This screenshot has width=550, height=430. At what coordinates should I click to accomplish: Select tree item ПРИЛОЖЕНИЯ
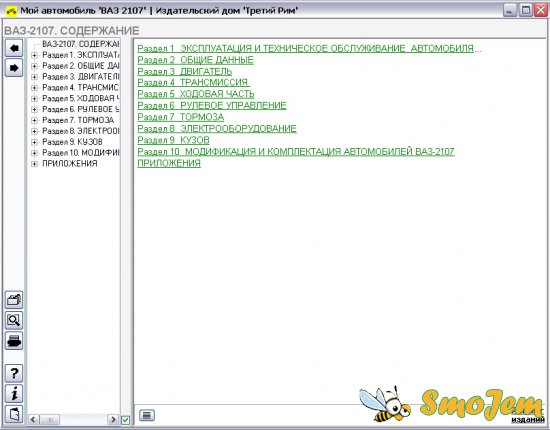(x=70, y=164)
